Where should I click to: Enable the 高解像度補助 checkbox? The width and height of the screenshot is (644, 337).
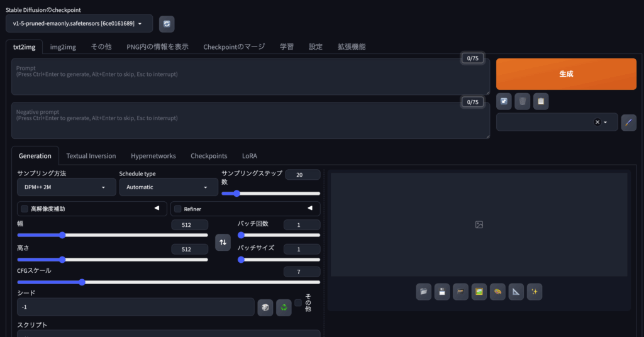(25, 209)
